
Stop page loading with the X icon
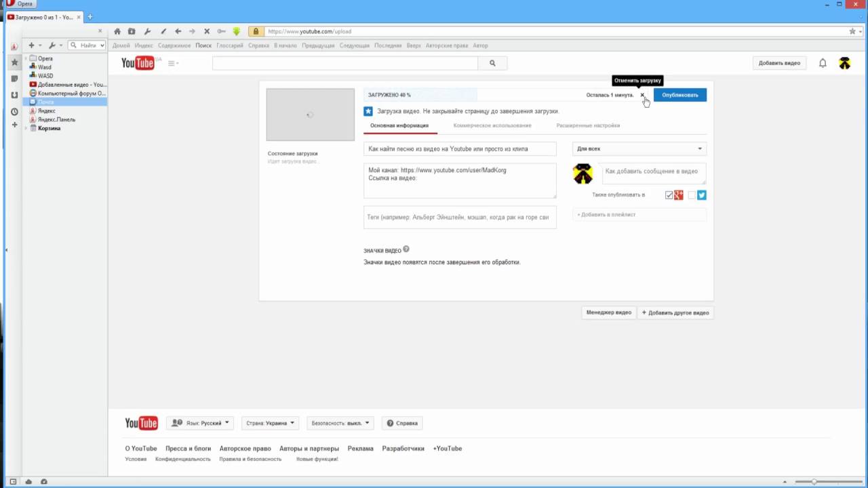(x=207, y=31)
